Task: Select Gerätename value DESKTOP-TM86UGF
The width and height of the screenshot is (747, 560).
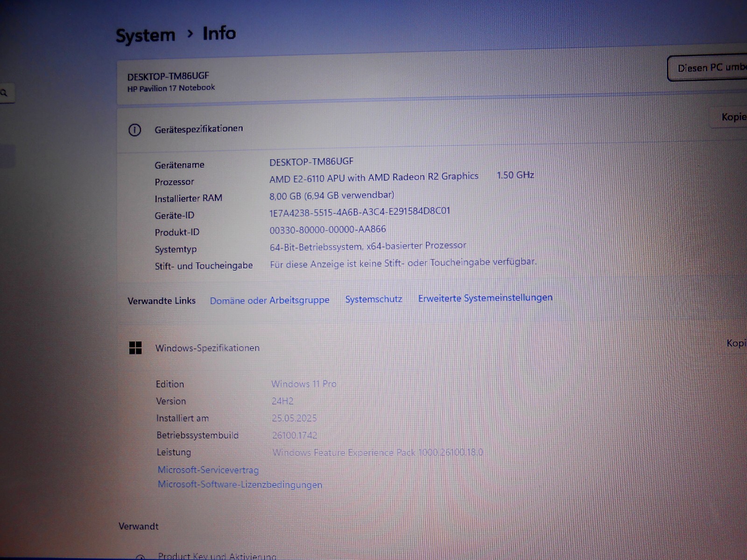Action: click(311, 161)
